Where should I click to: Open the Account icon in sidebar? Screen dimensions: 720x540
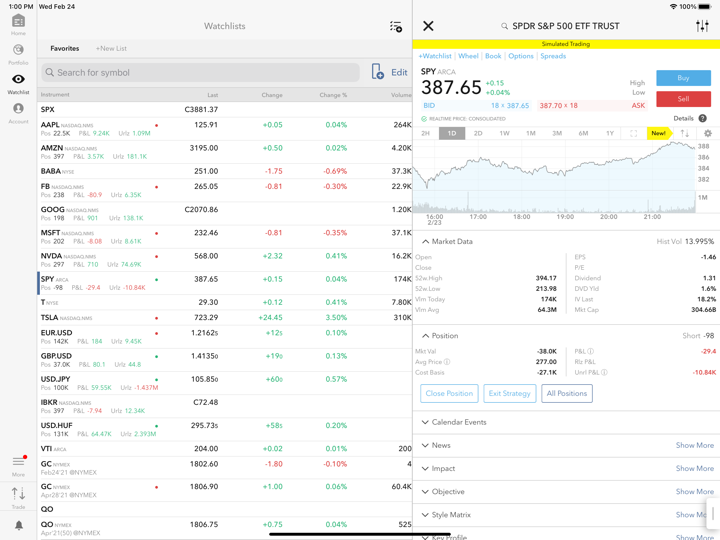18,112
